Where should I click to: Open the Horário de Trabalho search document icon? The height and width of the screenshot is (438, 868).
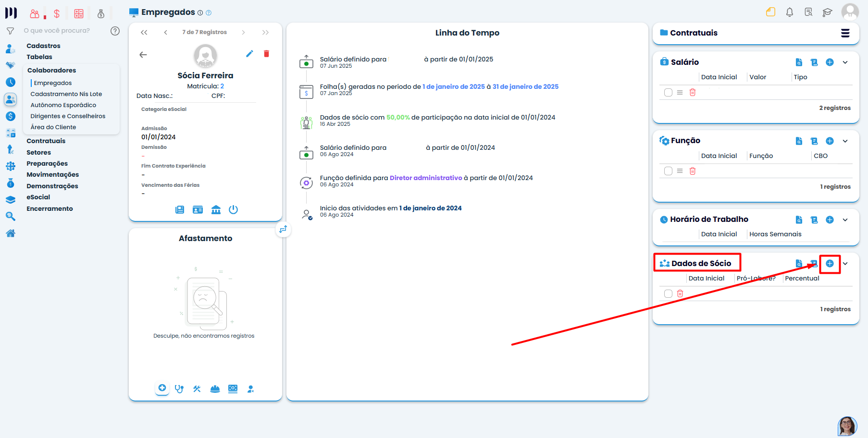[799, 219]
